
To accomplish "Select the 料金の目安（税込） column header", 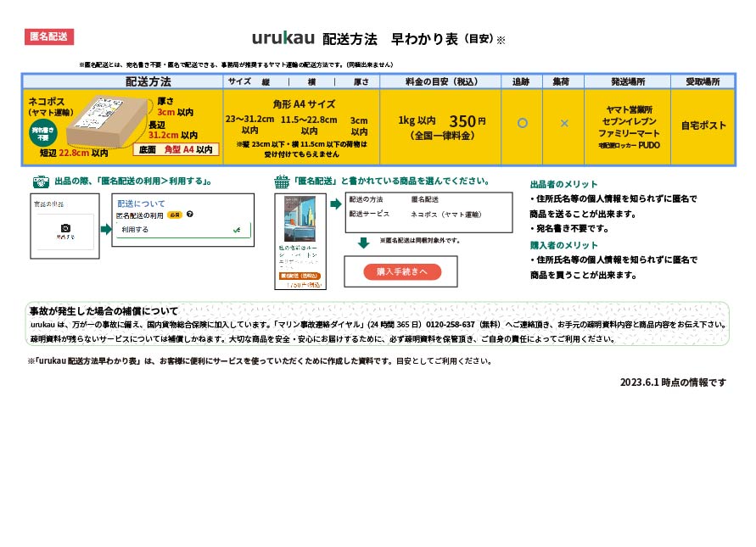I will point(440,81).
